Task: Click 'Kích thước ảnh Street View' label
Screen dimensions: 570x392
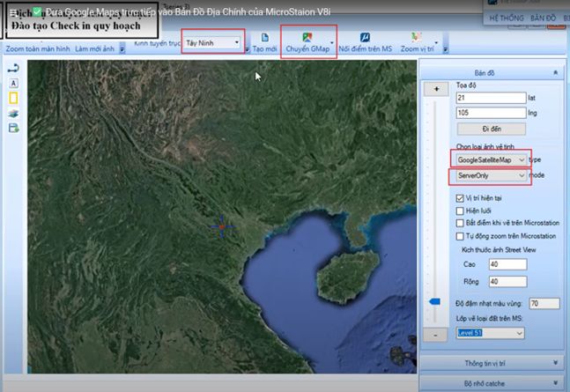Action: (x=499, y=250)
